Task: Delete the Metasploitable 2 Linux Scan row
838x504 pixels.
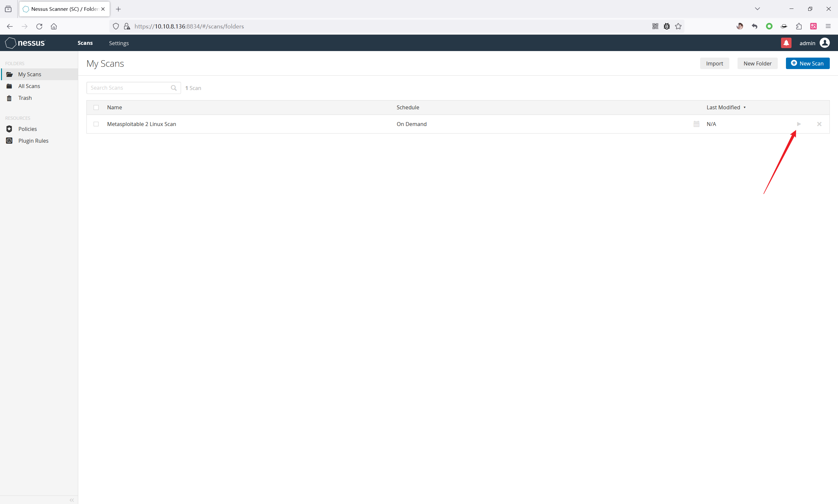Action: coord(819,124)
